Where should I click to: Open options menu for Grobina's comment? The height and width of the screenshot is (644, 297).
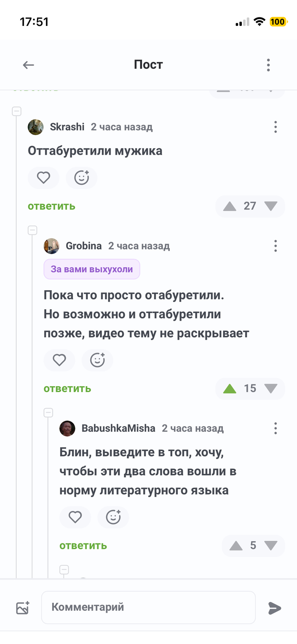tap(275, 246)
